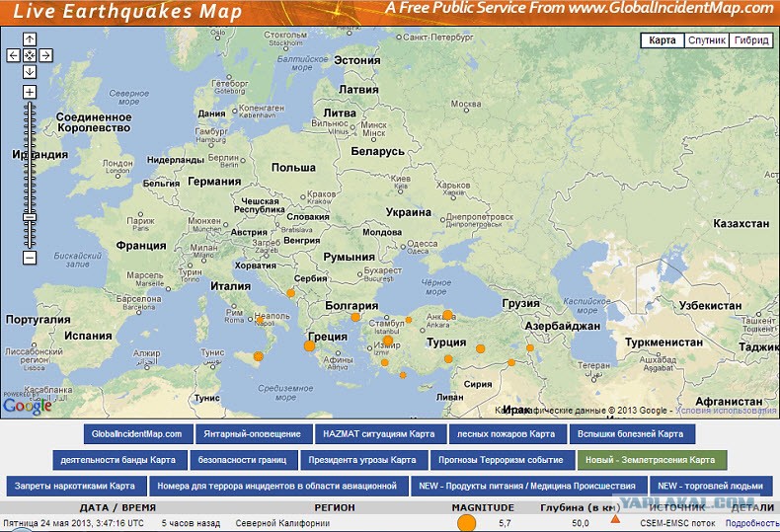
Task: Click earthquake marker near Naples
Action: click(259, 321)
